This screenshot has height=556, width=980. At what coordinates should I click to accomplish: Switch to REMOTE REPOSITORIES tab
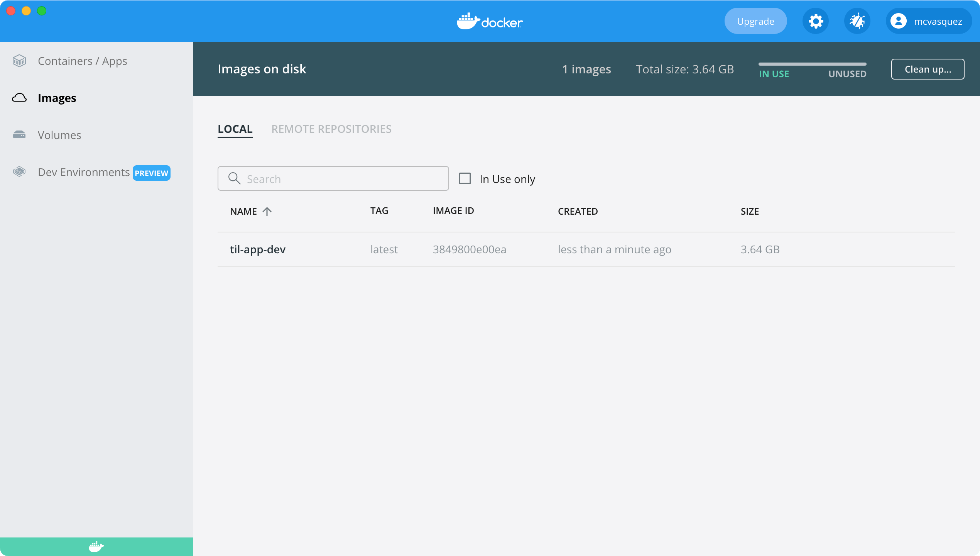[x=331, y=129]
